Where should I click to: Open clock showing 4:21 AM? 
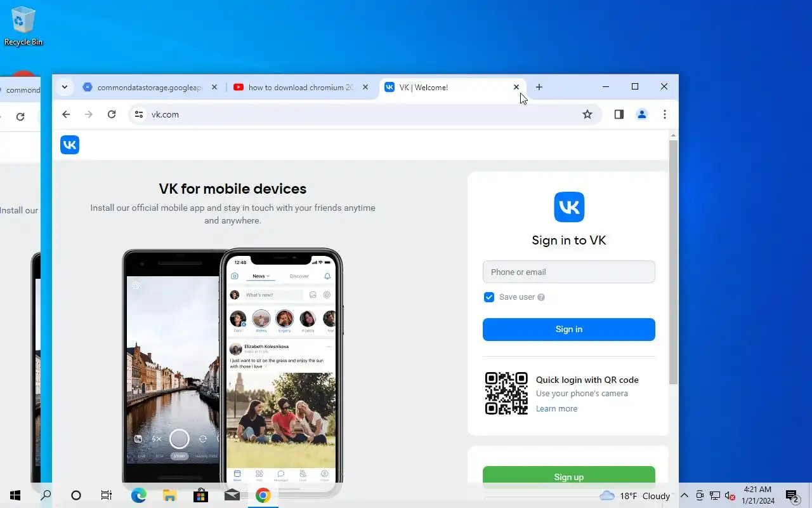[x=758, y=495]
